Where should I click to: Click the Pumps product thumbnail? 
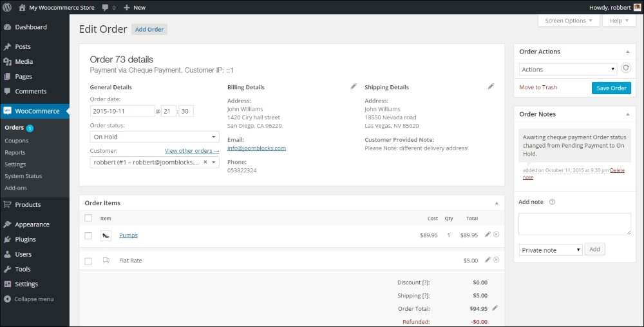106,235
